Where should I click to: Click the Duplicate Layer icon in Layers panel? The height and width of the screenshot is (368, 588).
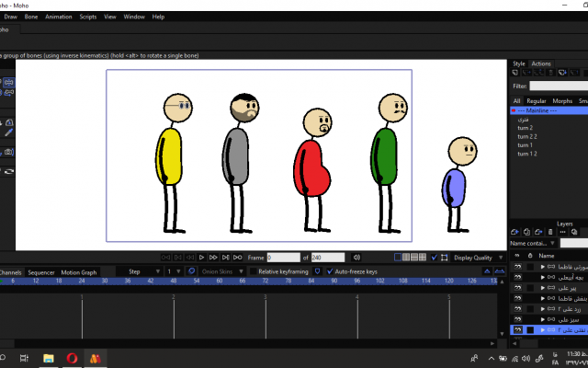click(526, 232)
